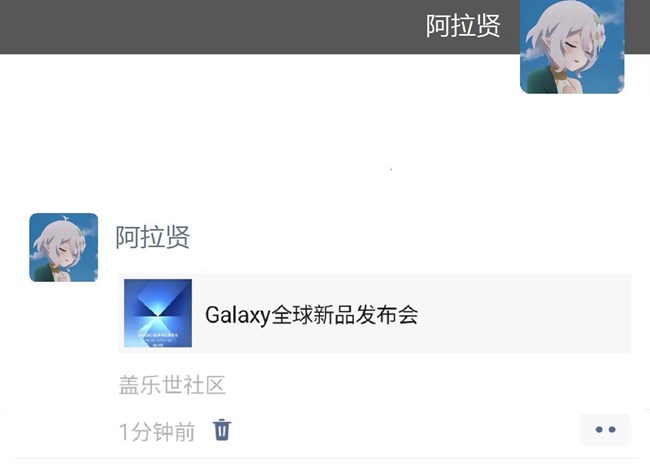This screenshot has width=650, height=465.
Task: Remove this moment using the bin icon
Action: [x=222, y=430]
